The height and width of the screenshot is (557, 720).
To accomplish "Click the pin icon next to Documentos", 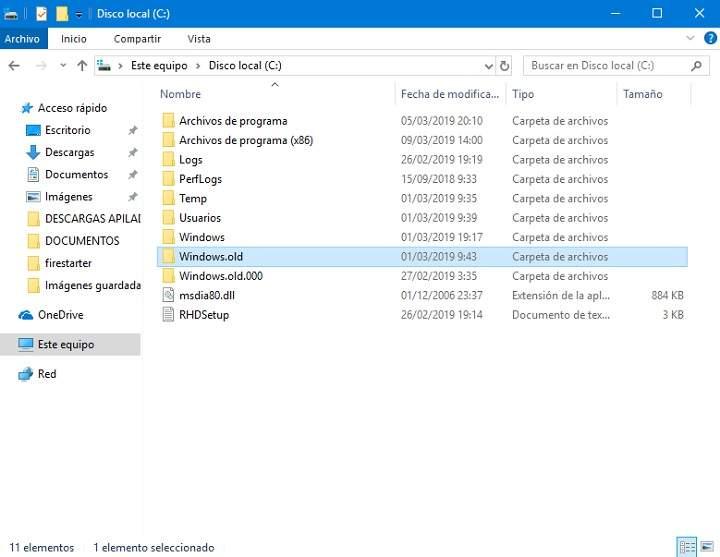I will [133, 174].
